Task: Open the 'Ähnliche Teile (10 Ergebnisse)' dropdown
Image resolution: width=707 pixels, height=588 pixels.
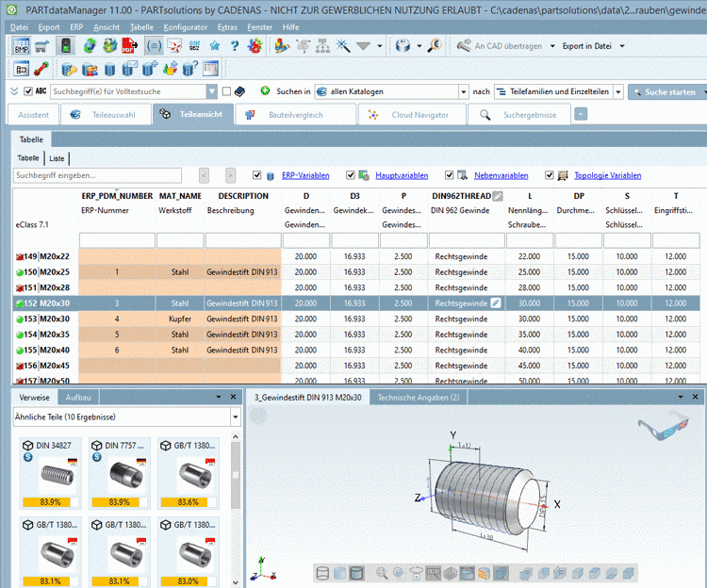Action: (x=236, y=416)
